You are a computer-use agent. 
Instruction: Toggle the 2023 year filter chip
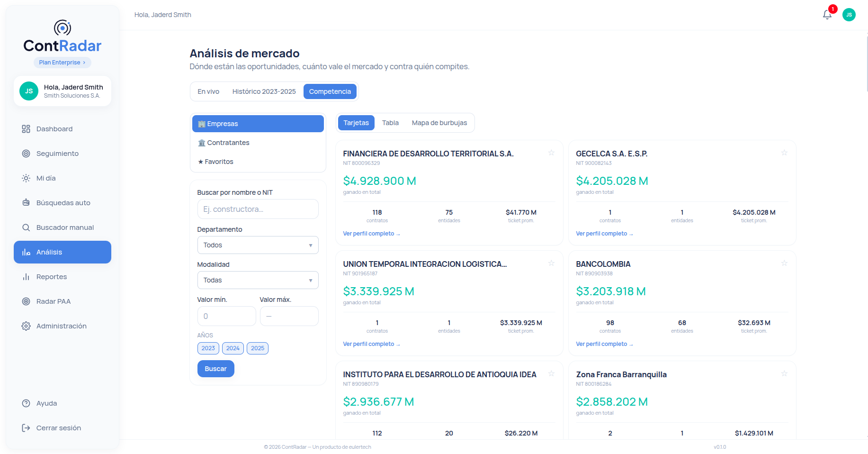[208, 348]
